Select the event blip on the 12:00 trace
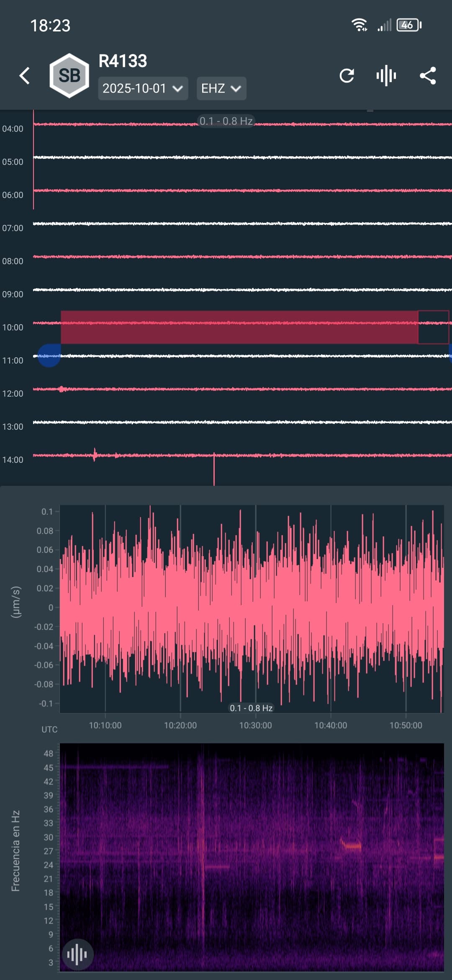 coord(62,389)
